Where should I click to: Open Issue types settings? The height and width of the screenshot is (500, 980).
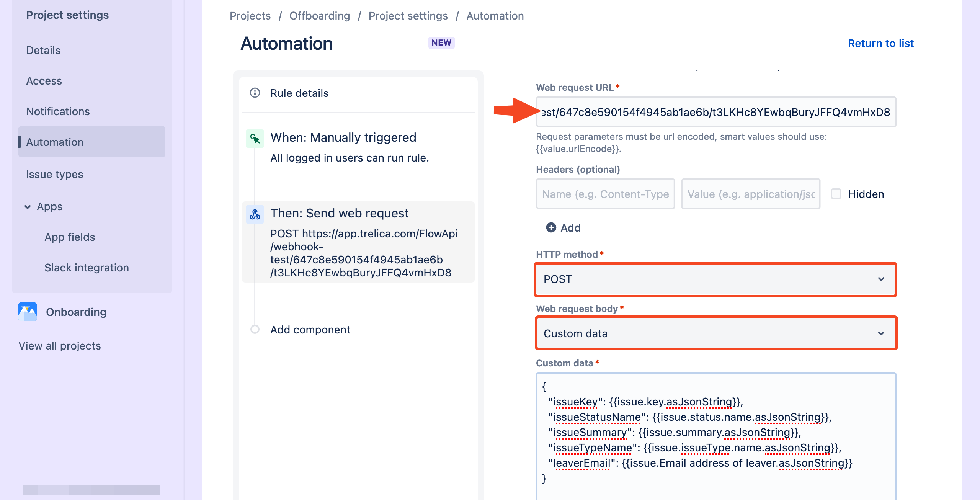pyautogui.click(x=54, y=174)
